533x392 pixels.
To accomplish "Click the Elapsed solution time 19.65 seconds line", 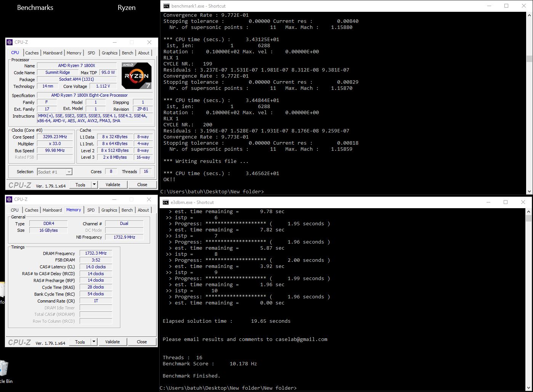I will 227,321.
